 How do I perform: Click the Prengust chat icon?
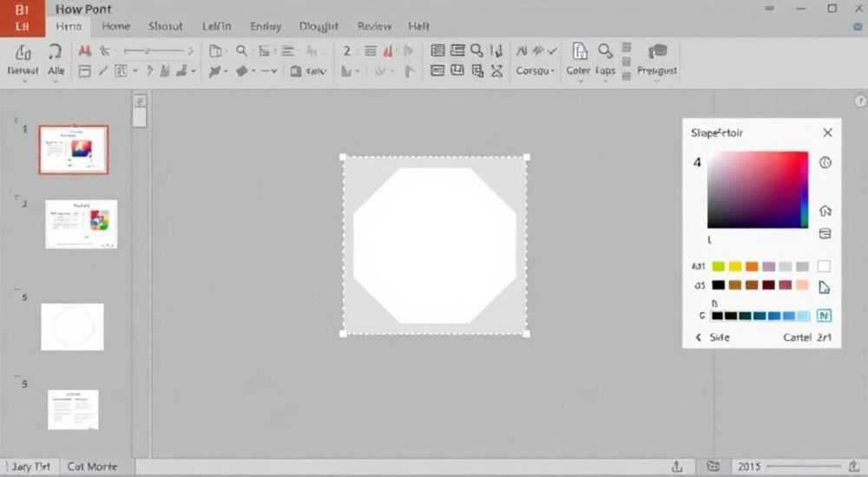point(657,51)
